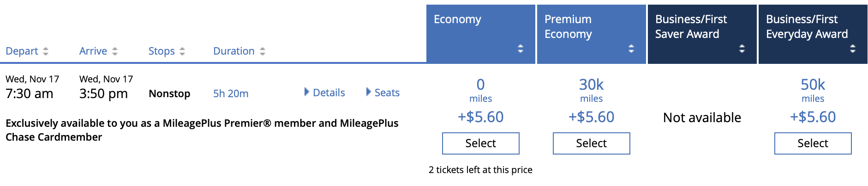Click the Depart column label
This screenshot has width=868, height=186.
click(22, 51)
